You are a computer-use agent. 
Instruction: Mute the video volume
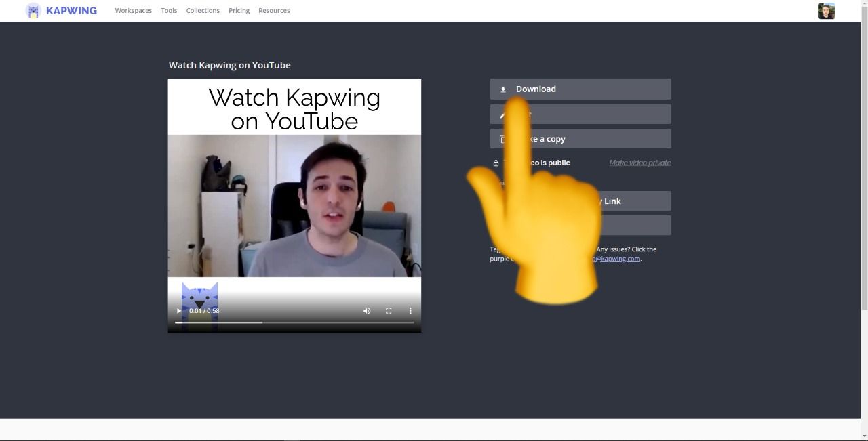[x=367, y=311]
